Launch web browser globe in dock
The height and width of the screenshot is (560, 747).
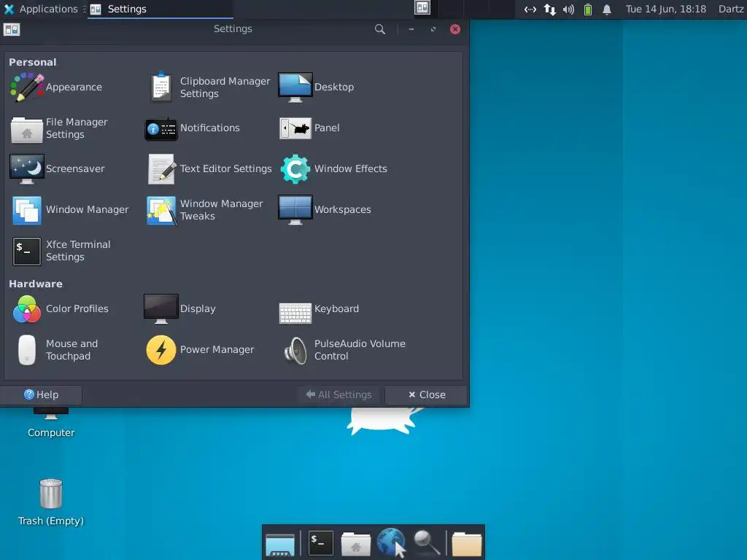(x=391, y=542)
